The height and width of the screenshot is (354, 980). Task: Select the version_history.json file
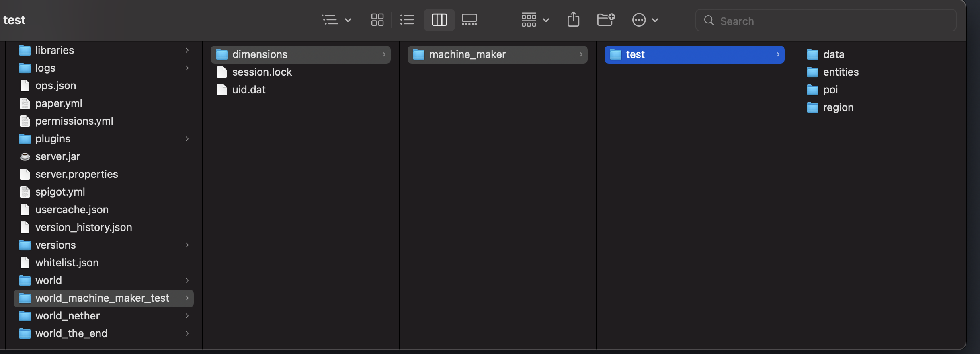tap(104, 227)
